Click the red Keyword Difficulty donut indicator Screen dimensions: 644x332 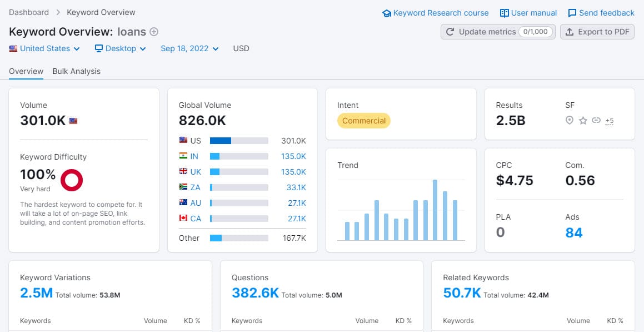72,180
